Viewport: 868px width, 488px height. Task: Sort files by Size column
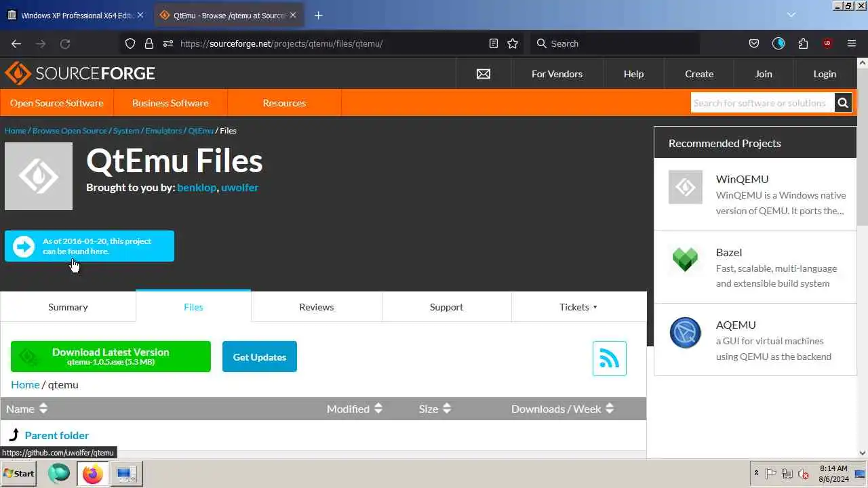pos(435,409)
